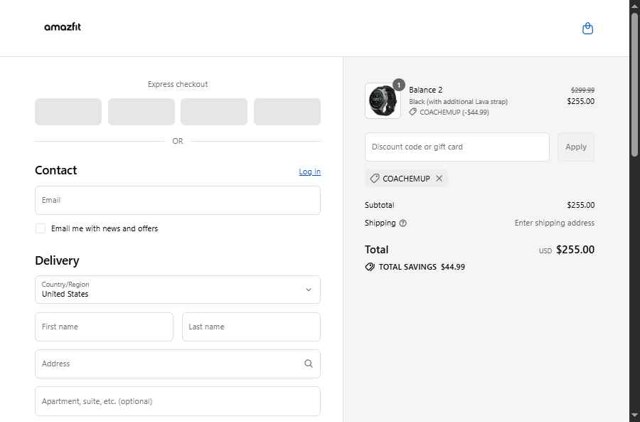
Task: Click the Subtotal label
Action: [x=379, y=205]
